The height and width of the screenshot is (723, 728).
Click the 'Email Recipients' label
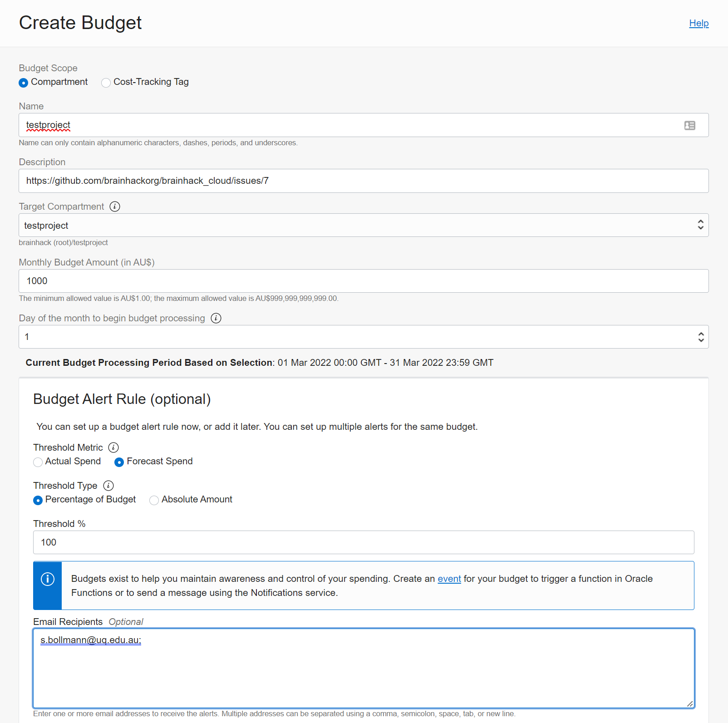[x=68, y=622]
